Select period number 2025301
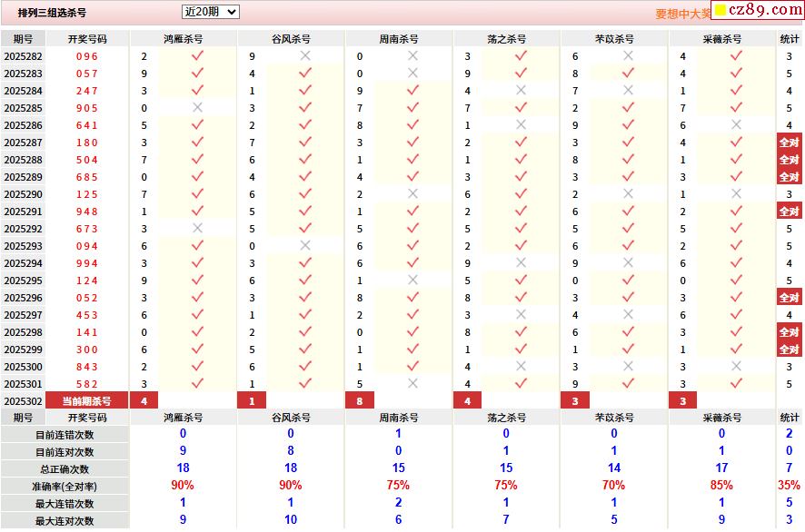805x532 pixels. (x=23, y=384)
